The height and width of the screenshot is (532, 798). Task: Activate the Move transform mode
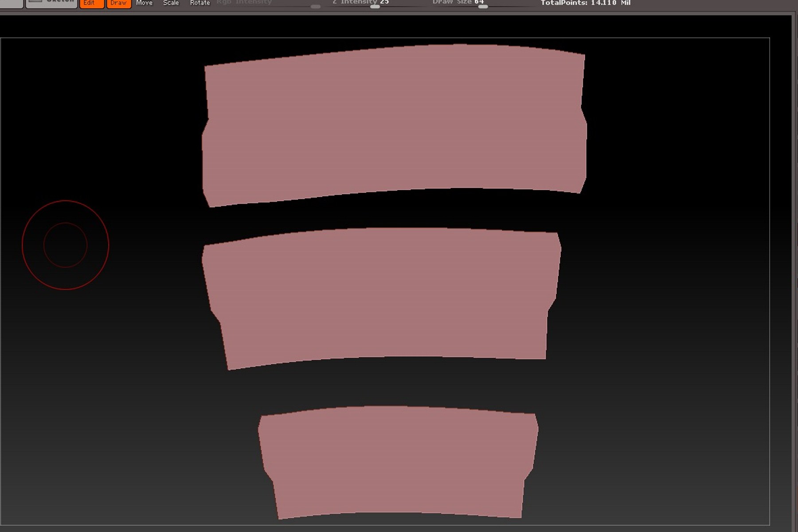tap(145, 3)
